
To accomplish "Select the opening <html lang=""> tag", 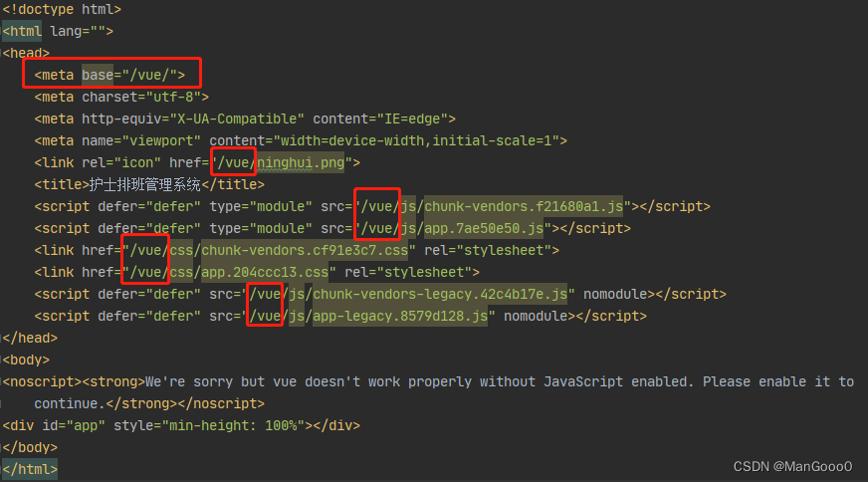I will pyautogui.click(x=58, y=32).
